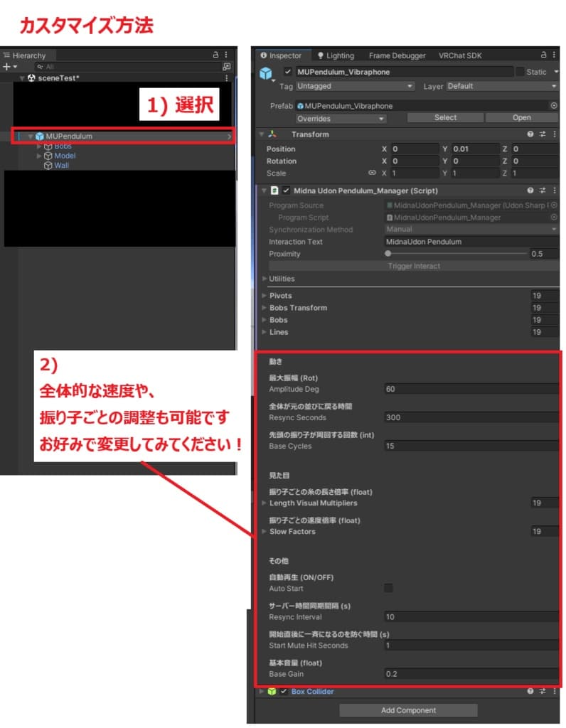Viewport: 566px width, 728px height.
Task: Open the Tag Untagged dropdown
Action: [x=356, y=86]
